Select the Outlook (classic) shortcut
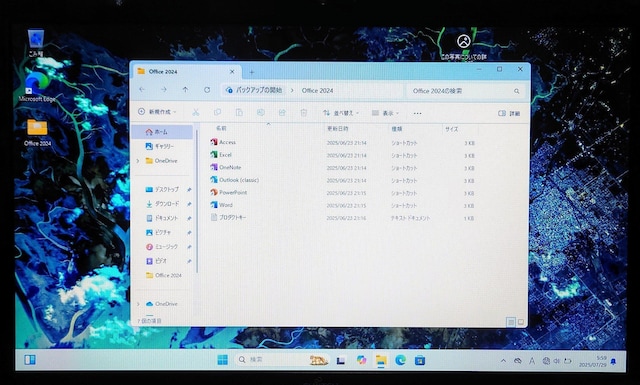The image size is (640, 385). click(235, 180)
